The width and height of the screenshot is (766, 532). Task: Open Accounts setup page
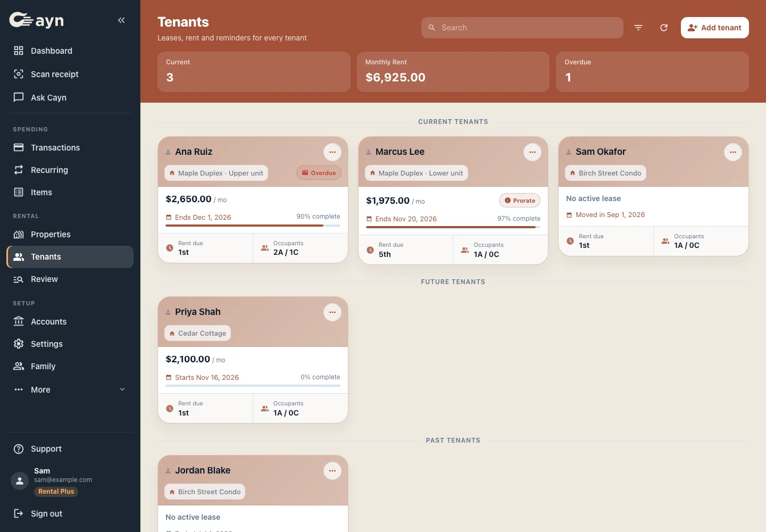pos(70,321)
